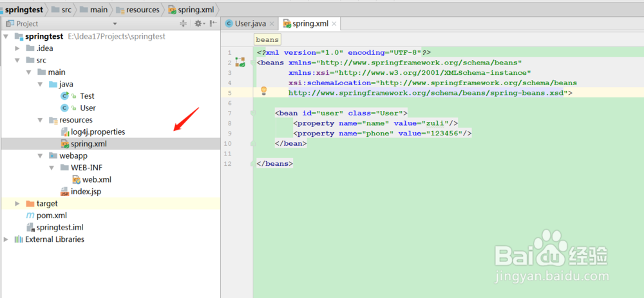The image size is (644, 298).
Task: Click the index.jsp file icon
Action: point(65,192)
